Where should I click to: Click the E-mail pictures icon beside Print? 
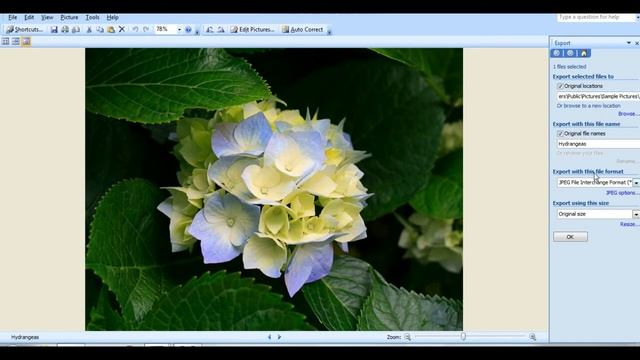tap(76, 29)
